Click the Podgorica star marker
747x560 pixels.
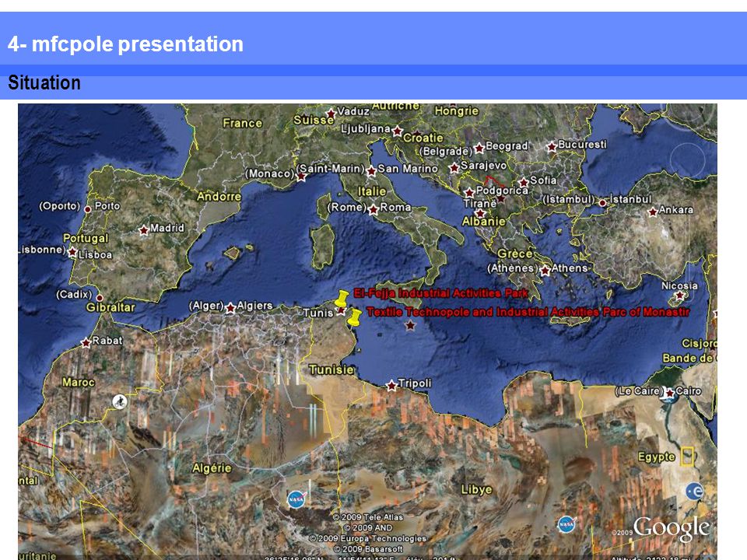pyautogui.click(x=469, y=193)
